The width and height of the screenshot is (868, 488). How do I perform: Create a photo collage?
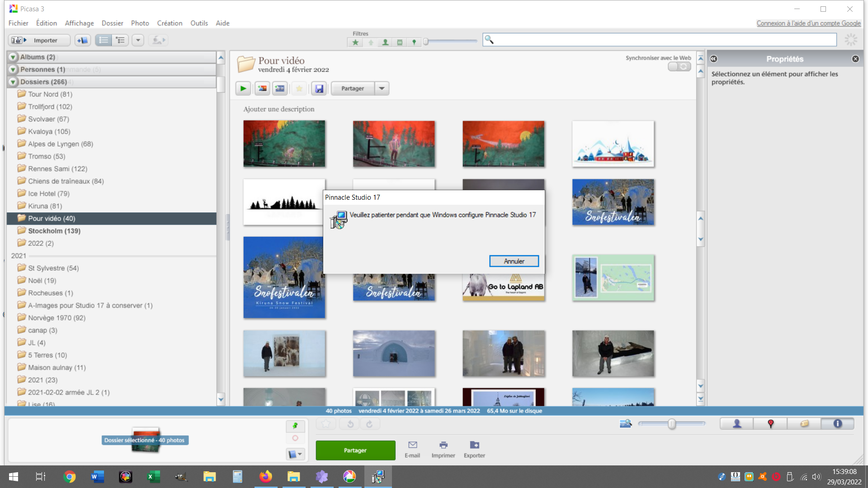point(262,89)
